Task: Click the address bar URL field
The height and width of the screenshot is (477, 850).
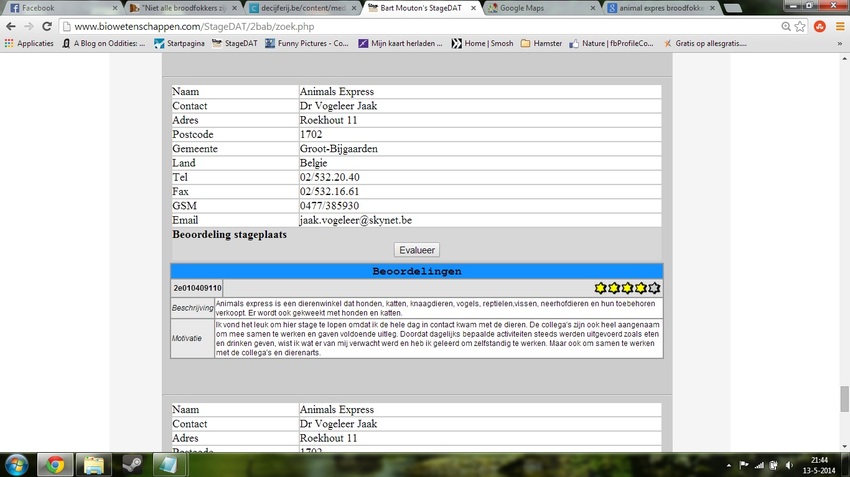Action: 400,26
